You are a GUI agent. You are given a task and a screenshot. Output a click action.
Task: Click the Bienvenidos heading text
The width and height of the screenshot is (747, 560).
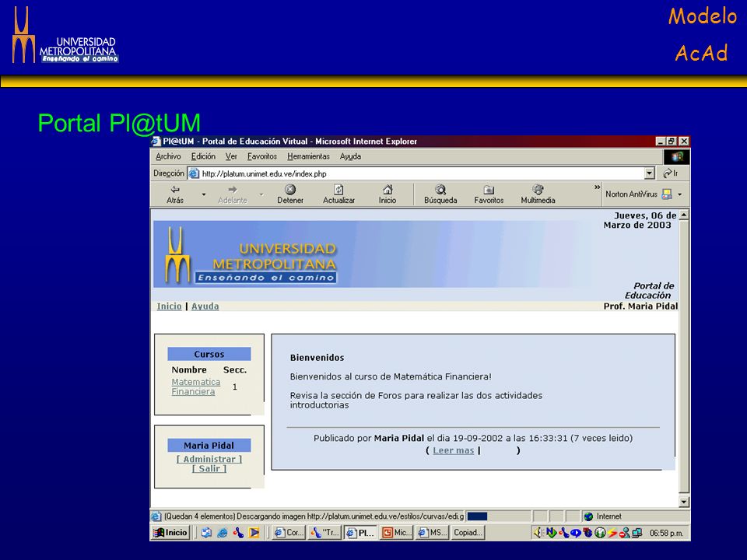pyautogui.click(x=317, y=358)
